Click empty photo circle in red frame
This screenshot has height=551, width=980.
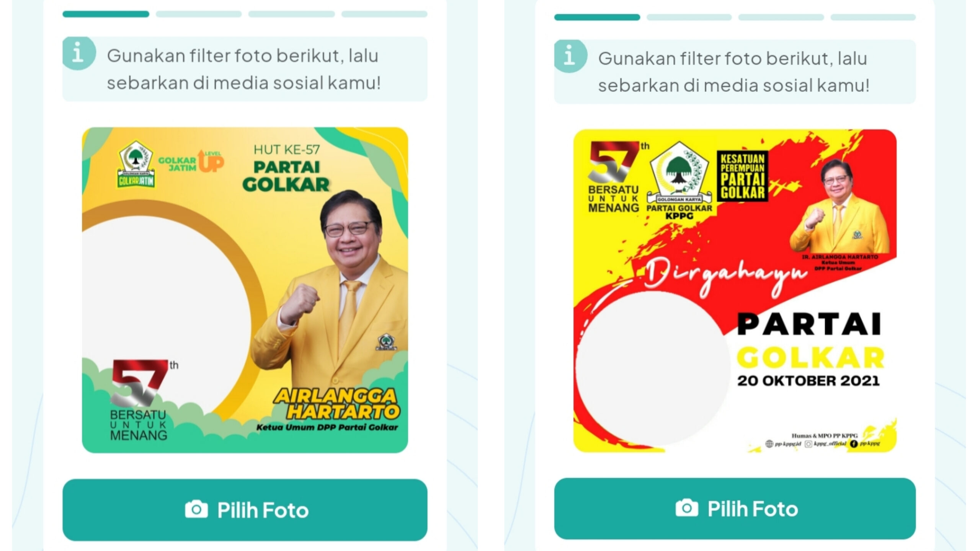[x=653, y=369]
